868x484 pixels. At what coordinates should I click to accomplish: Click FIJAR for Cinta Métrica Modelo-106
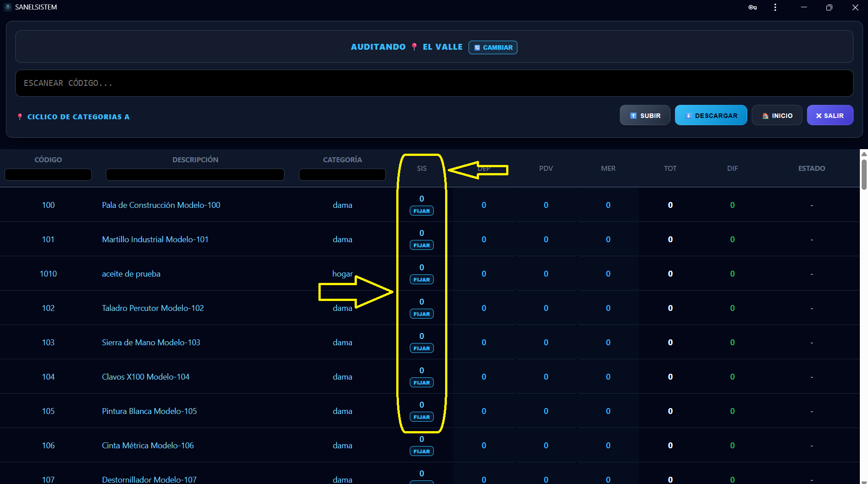tap(422, 451)
